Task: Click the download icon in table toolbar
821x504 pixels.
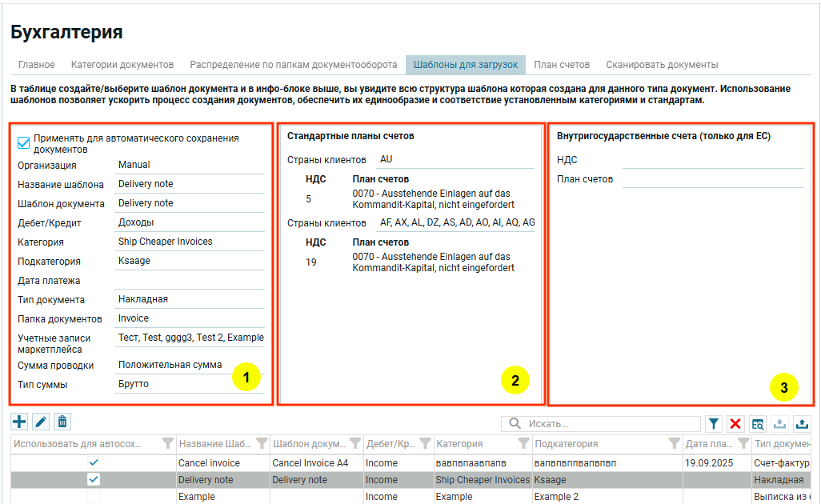Action: click(779, 424)
